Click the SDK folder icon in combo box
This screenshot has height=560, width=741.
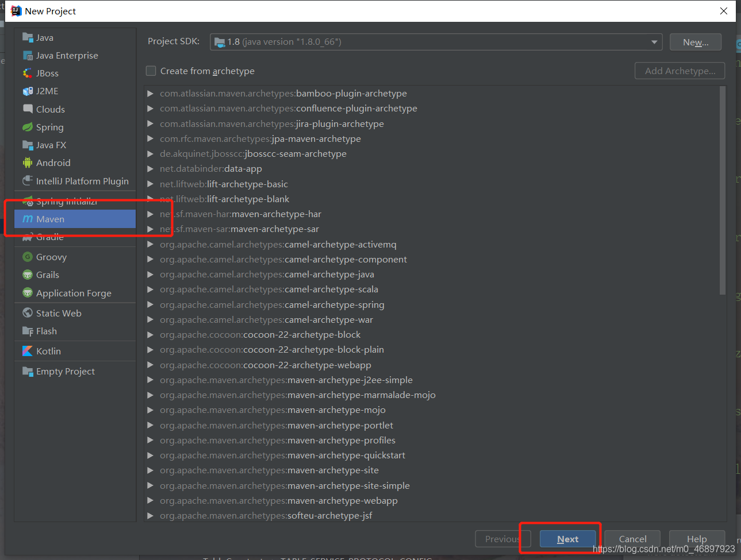[220, 42]
